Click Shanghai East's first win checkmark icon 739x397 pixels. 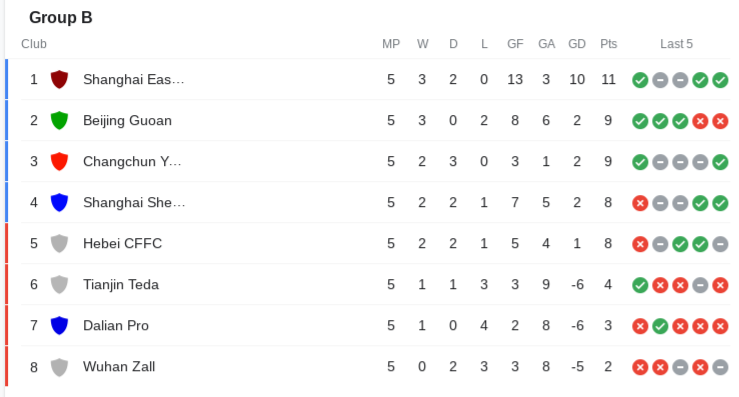tap(640, 80)
